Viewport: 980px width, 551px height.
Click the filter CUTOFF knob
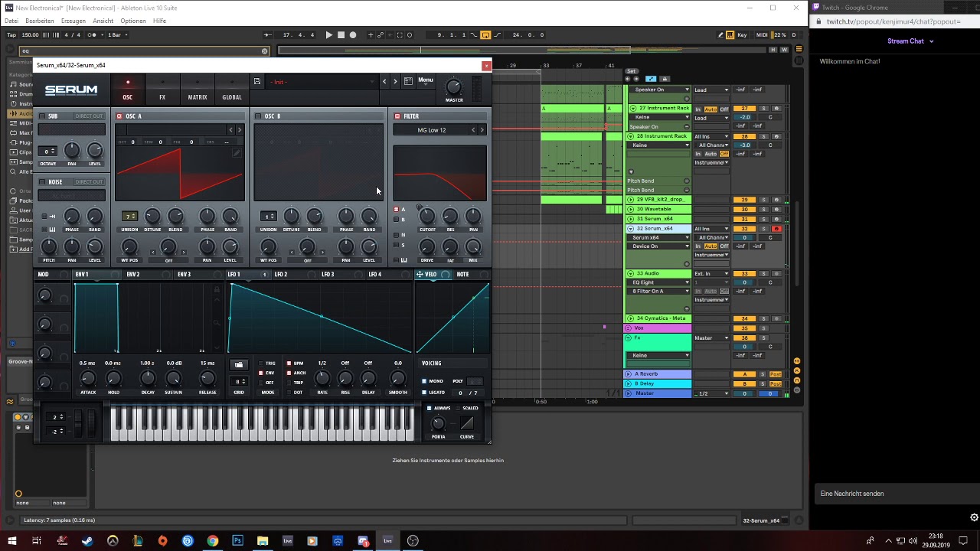pyautogui.click(x=427, y=217)
